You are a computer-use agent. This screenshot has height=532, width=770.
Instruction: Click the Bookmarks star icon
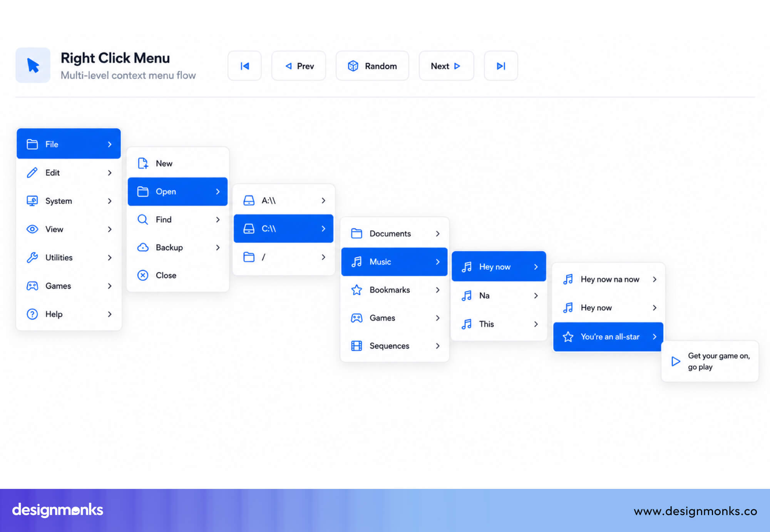point(357,290)
